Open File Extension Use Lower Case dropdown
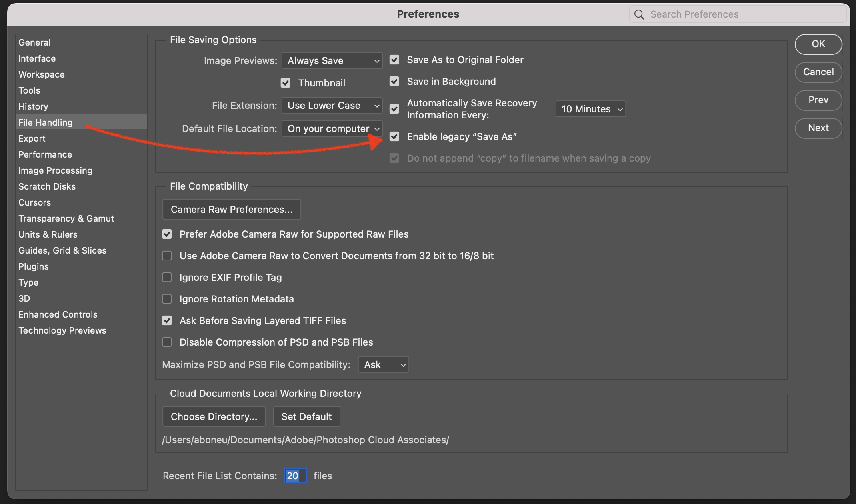 click(x=332, y=106)
